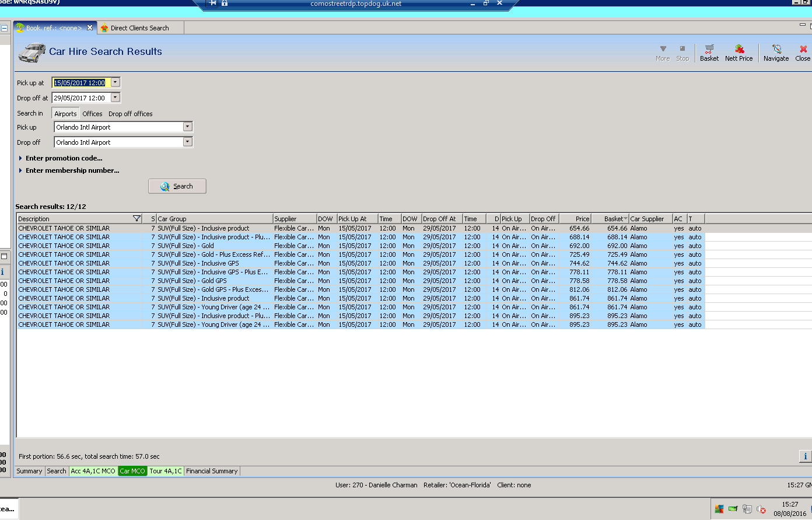Click the collapse icon in left panel
The height and width of the screenshot is (520, 812).
tap(4, 27)
